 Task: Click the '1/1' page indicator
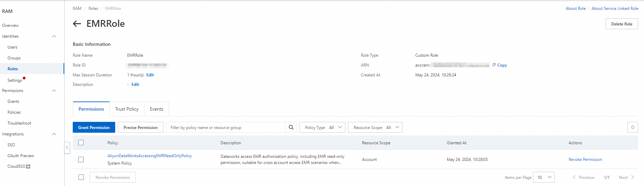click(607, 178)
